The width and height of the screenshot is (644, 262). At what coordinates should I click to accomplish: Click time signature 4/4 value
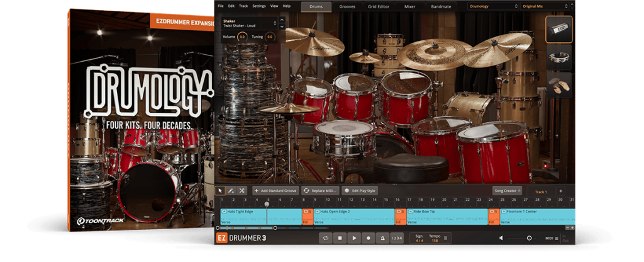pyautogui.click(x=419, y=241)
